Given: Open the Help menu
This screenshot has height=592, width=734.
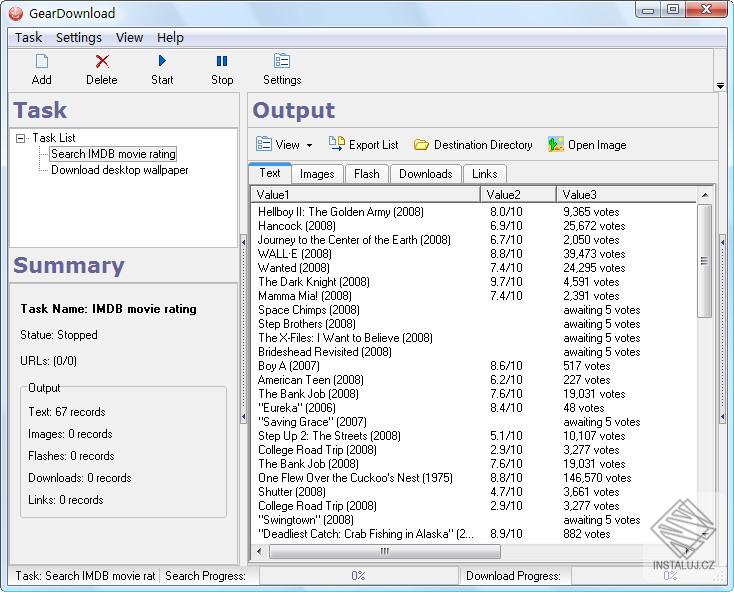Looking at the screenshot, I should coord(170,37).
